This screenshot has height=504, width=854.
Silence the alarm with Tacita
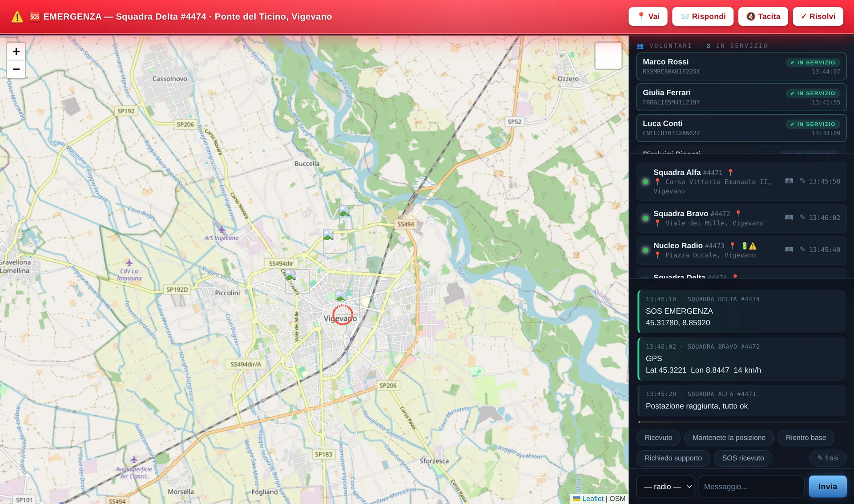(x=763, y=16)
